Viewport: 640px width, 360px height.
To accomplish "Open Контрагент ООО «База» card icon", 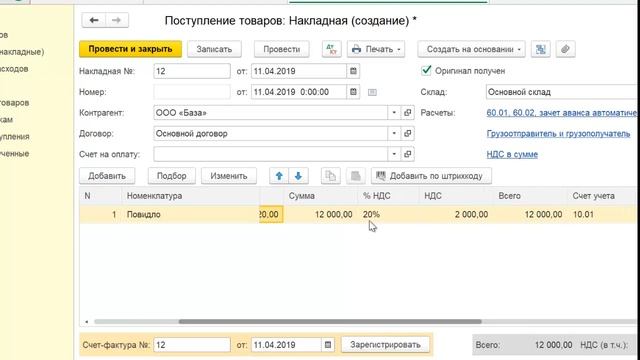I will tap(407, 113).
